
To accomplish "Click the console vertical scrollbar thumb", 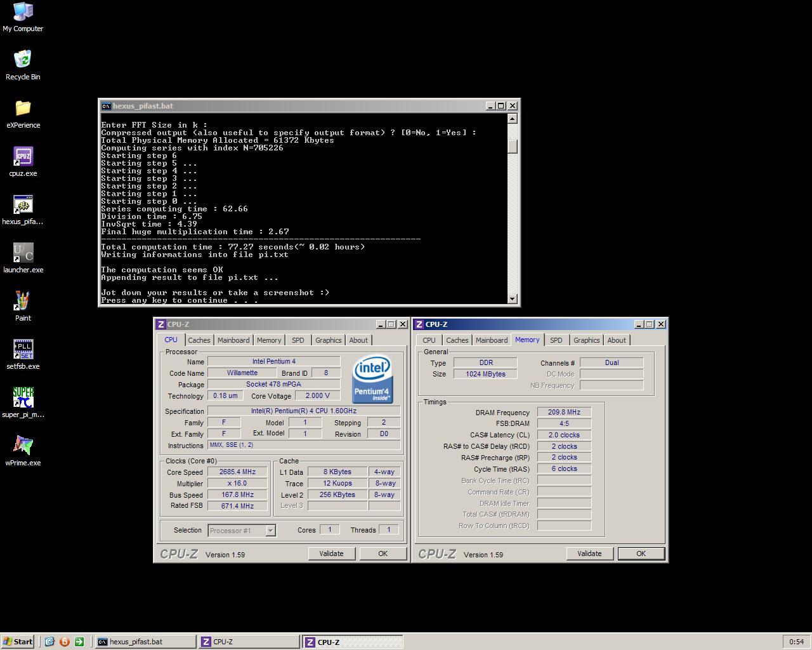I will pos(513,147).
